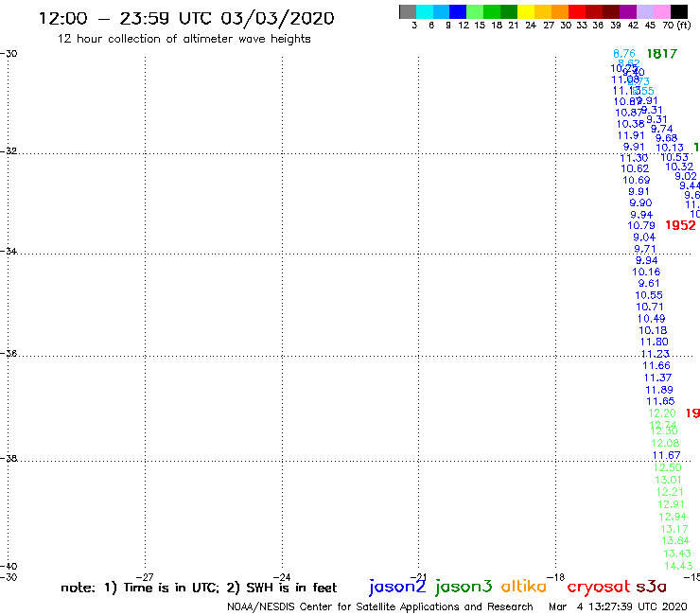Viewport: 700px width, 615px height.
Task: Click the green wave height 14.43
Action: (x=678, y=567)
